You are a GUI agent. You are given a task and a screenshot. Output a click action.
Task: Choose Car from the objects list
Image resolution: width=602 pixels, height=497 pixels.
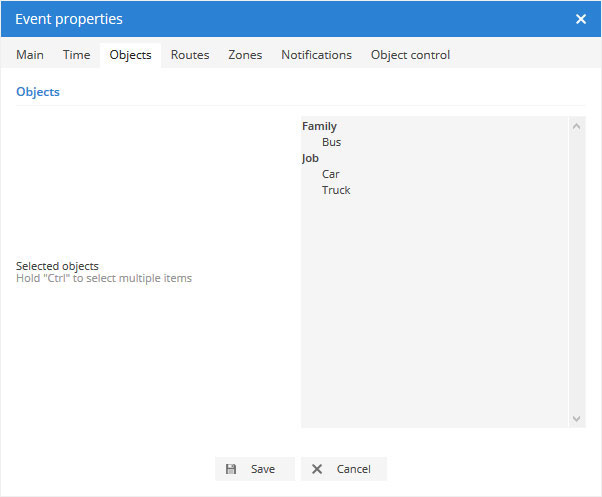(331, 174)
